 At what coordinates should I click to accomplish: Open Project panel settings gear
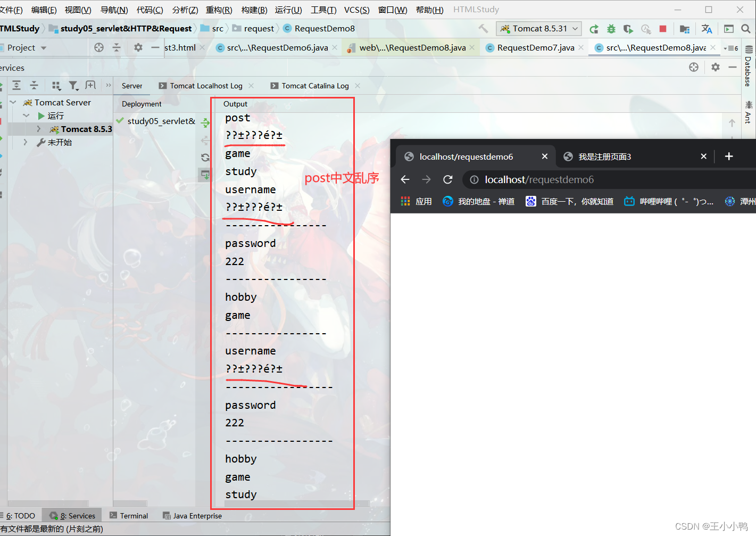tap(138, 47)
